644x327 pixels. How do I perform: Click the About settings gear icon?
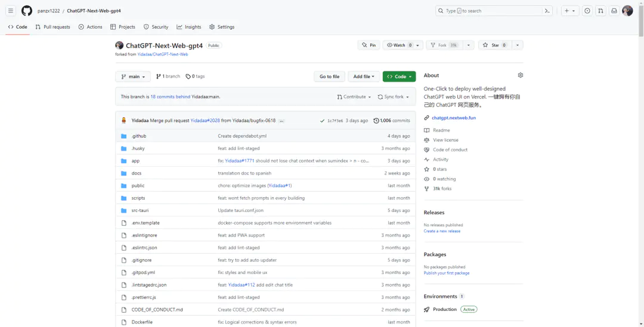[520, 76]
